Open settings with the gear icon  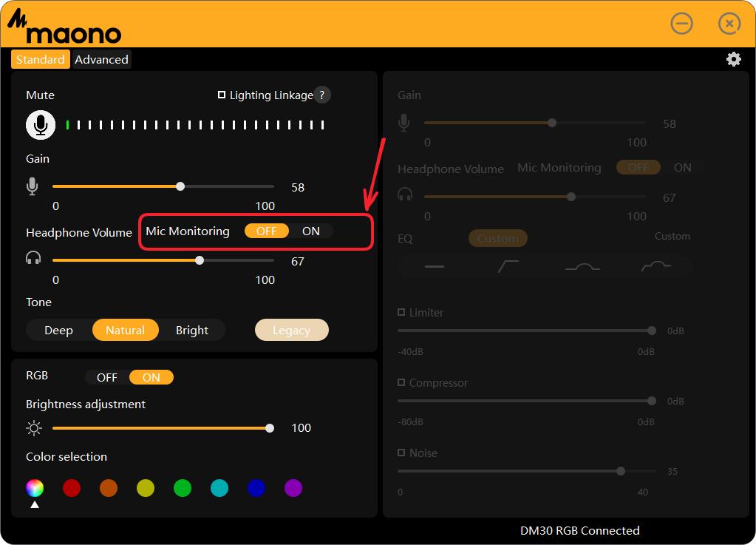click(733, 59)
